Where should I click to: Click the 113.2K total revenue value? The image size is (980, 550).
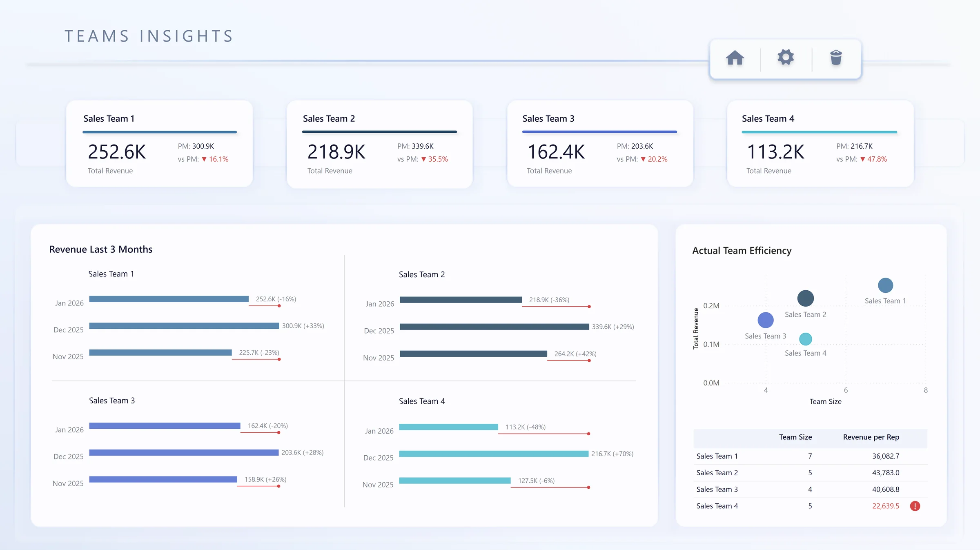coord(775,152)
